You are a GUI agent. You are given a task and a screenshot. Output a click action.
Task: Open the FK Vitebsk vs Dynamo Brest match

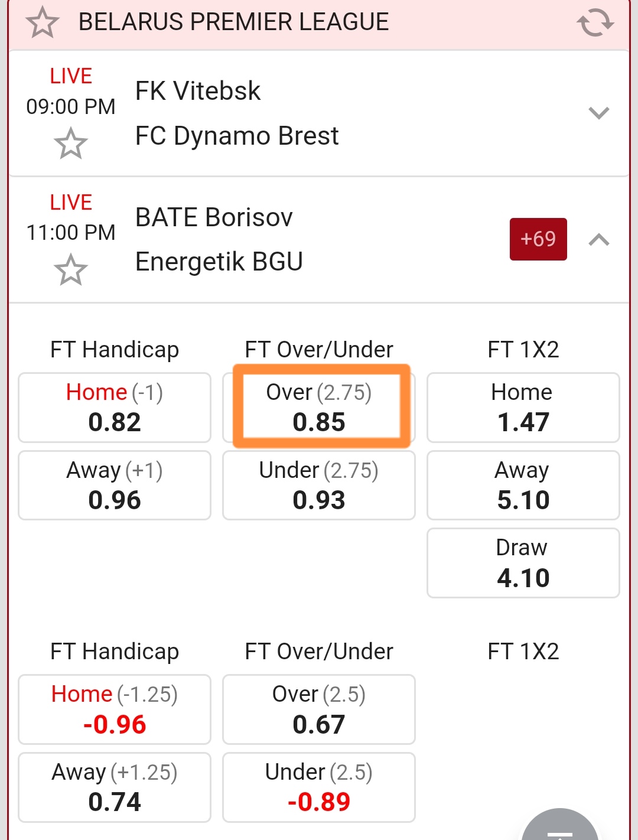[x=236, y=113]
